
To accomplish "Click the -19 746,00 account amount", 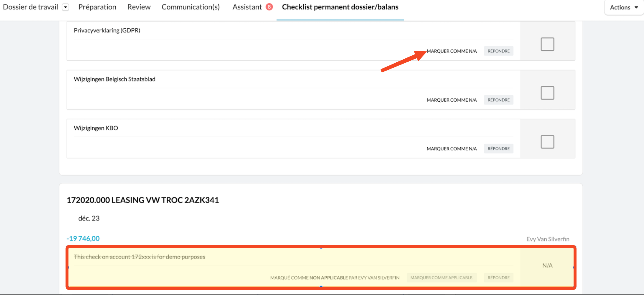I will coord(83,239).
